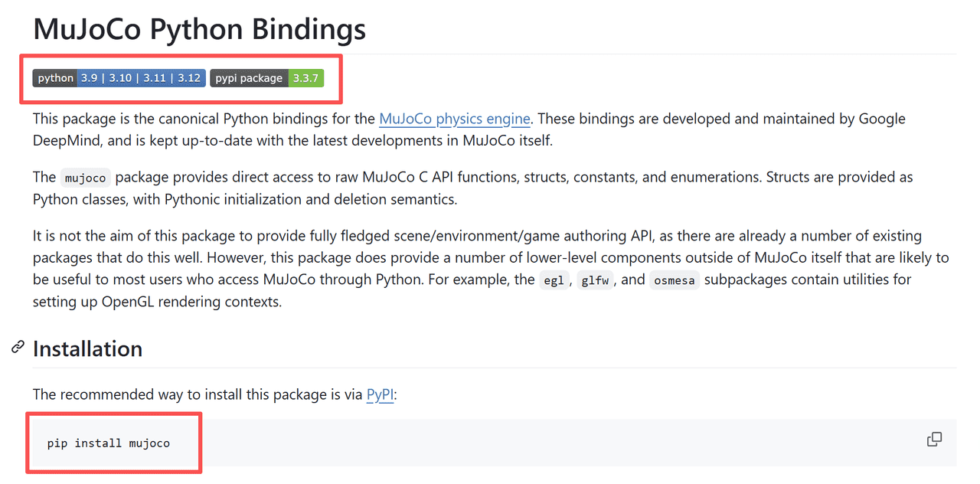Click the inline "mujoco" code tag
The height and width of the screenshot is (484, 980).
tap(86, 178)
